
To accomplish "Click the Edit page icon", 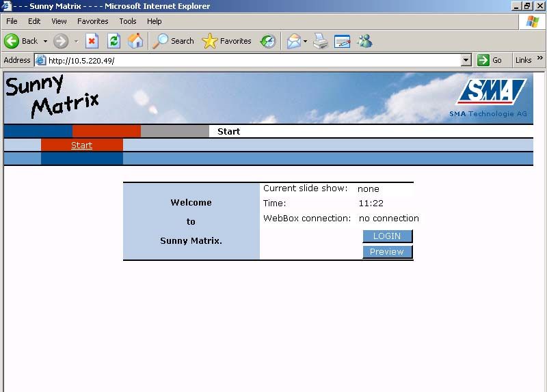I will tap(343, 41).
